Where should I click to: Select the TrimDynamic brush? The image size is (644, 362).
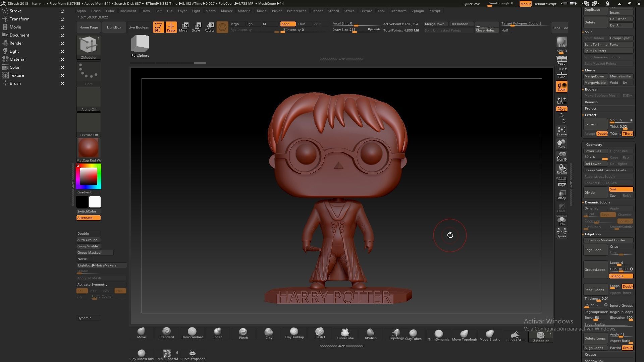click(x=438, y=335)
